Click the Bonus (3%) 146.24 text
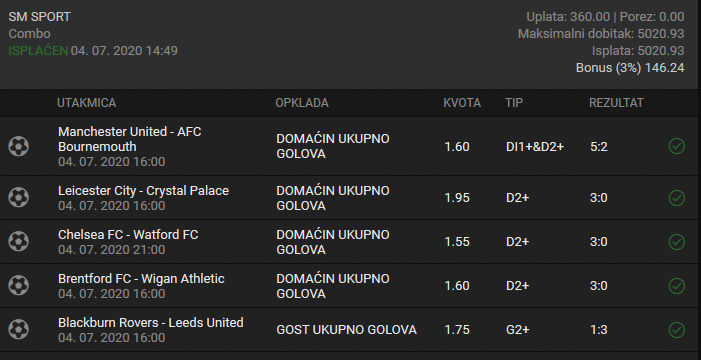The image size is (701, 360). [x=630, y=68]
